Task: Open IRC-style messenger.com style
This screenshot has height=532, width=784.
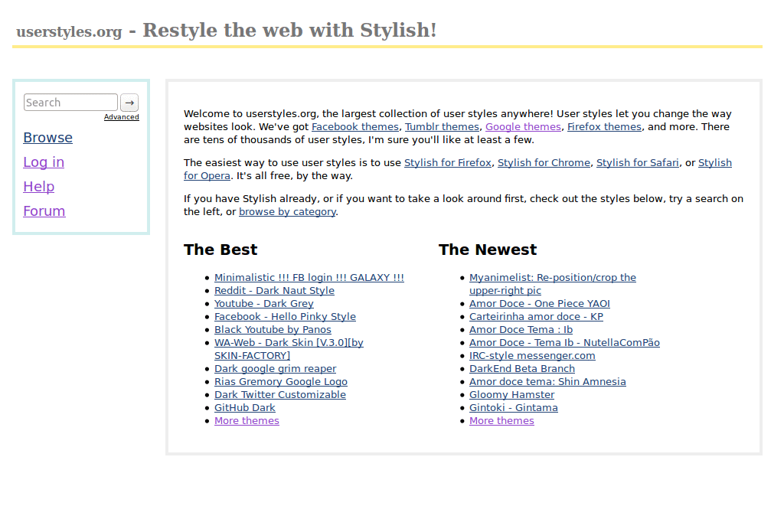Action: (532, 355)
